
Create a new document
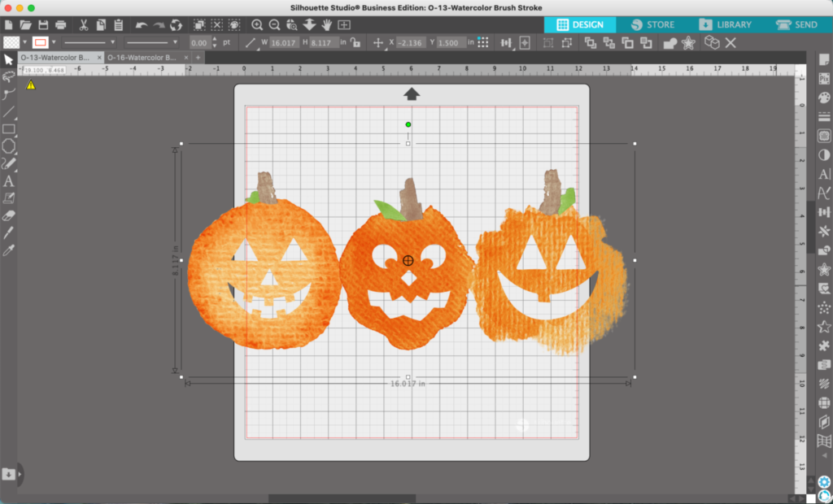click(x=8, y=25)
